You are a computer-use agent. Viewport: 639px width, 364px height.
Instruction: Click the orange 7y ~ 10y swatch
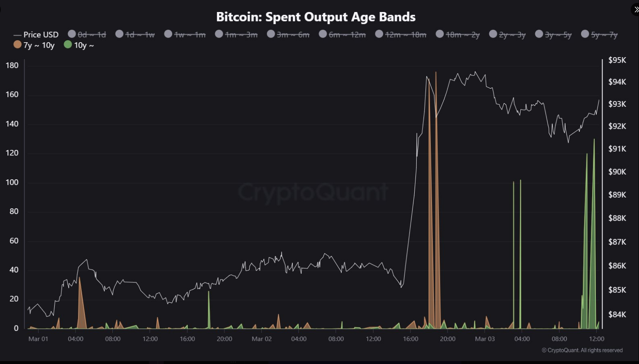[x=17, y=45]
